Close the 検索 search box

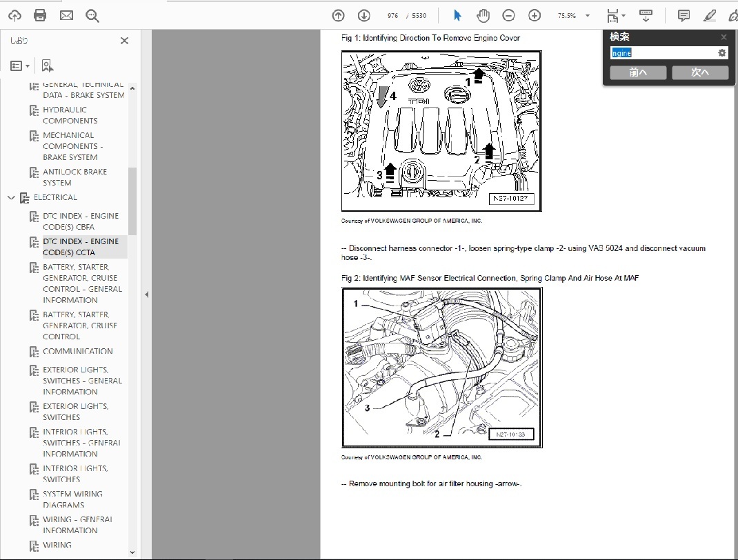click(x=724, y=37)
